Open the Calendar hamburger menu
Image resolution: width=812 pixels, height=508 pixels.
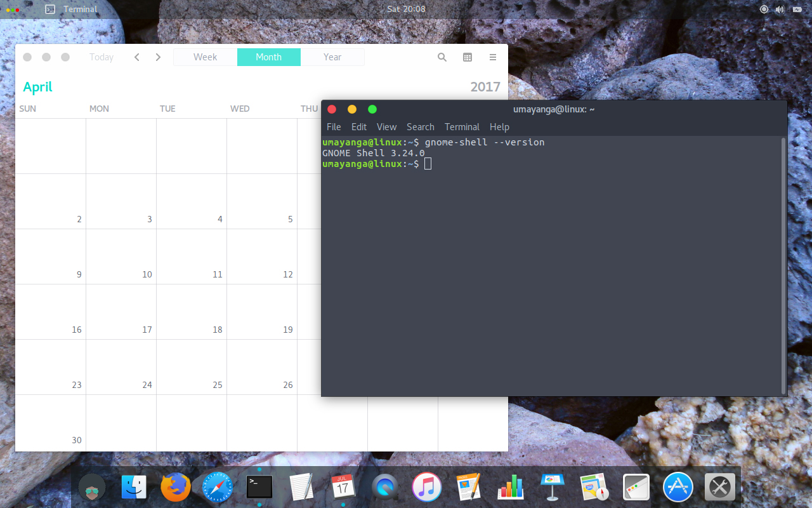click(493, 57)
